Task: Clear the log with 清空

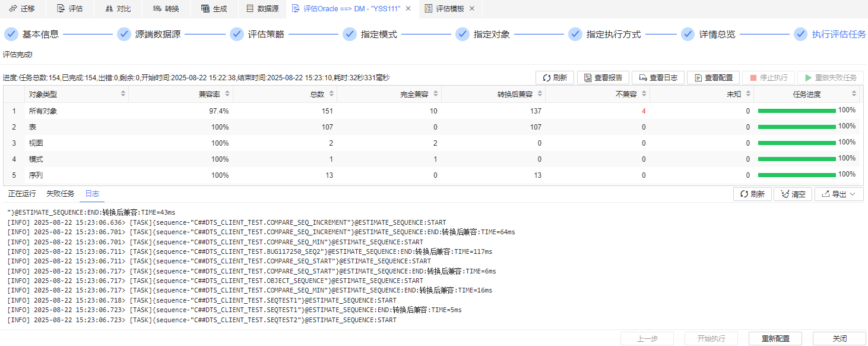Action: [793, 194]
